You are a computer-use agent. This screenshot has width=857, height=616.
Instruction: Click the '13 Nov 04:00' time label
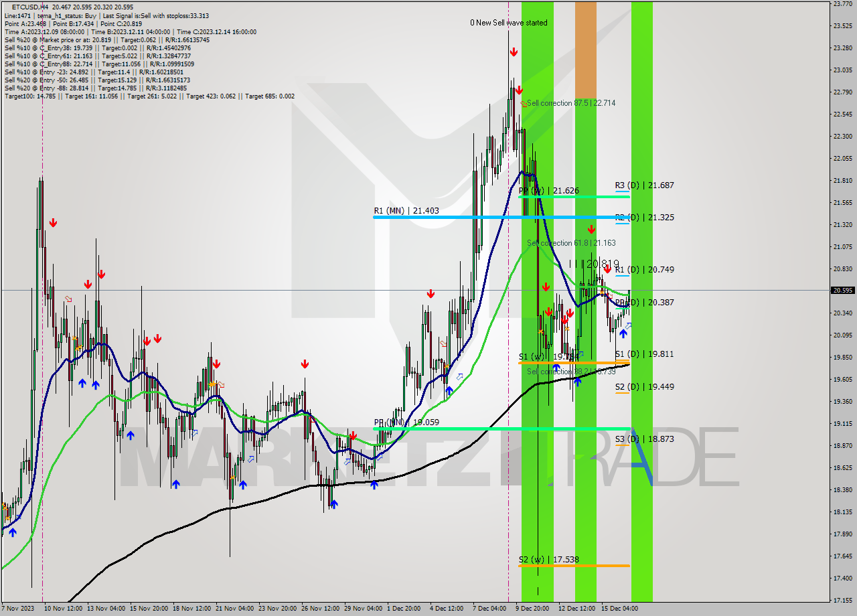(x=106, y=609)
